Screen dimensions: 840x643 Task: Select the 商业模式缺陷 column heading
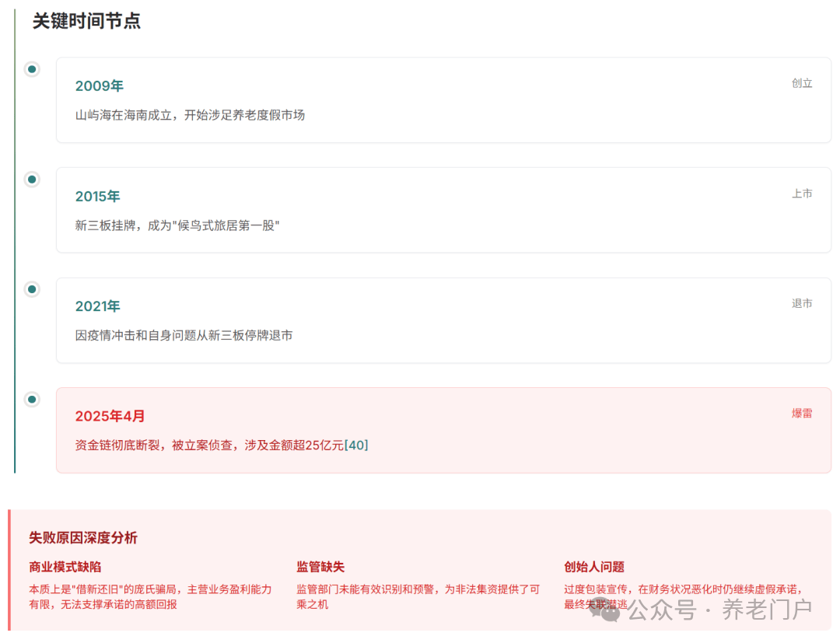coord(65,567)
